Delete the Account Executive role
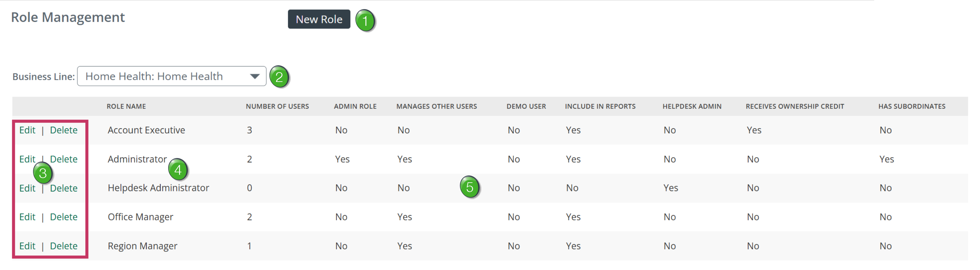The height and width of the screenshot is (270, 980). pyautogui.click(x=64, y=130)
